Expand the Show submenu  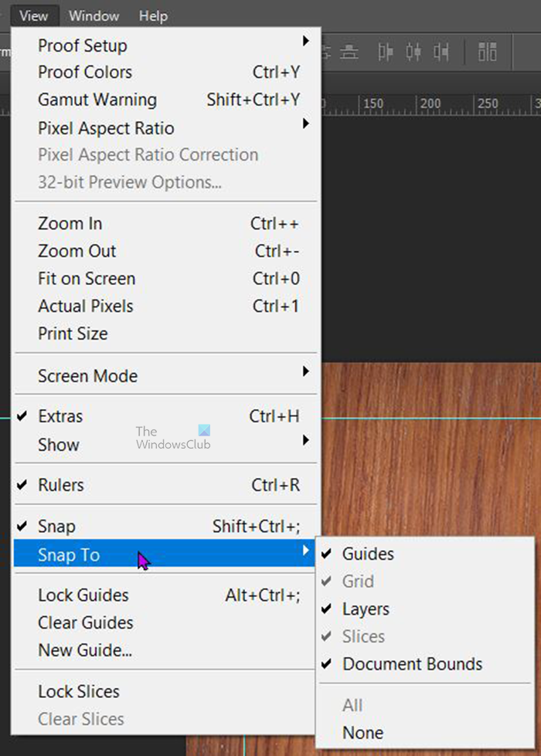(x=57, y=445)
